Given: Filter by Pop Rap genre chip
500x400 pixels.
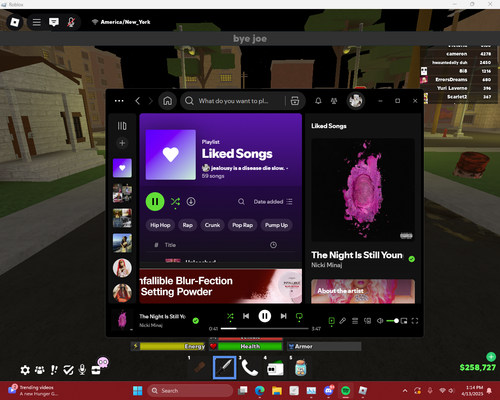Looking at the screenshot, I should pos(242,225).
